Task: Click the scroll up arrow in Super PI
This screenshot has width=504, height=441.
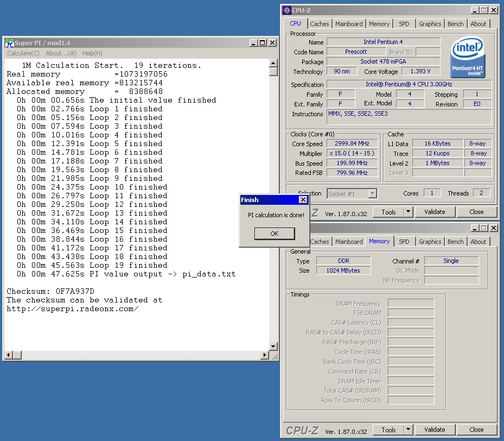Action: coord(273,63)
